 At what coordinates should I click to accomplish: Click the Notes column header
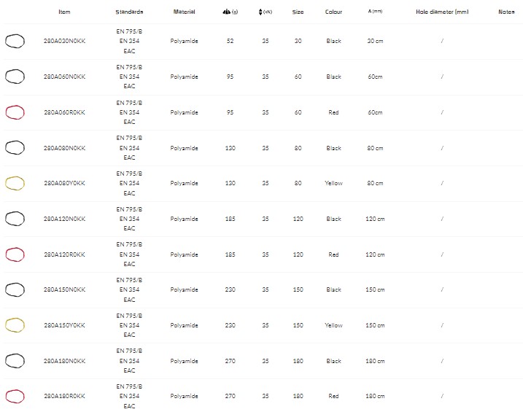pyautogui.click(x=506, y=12)
